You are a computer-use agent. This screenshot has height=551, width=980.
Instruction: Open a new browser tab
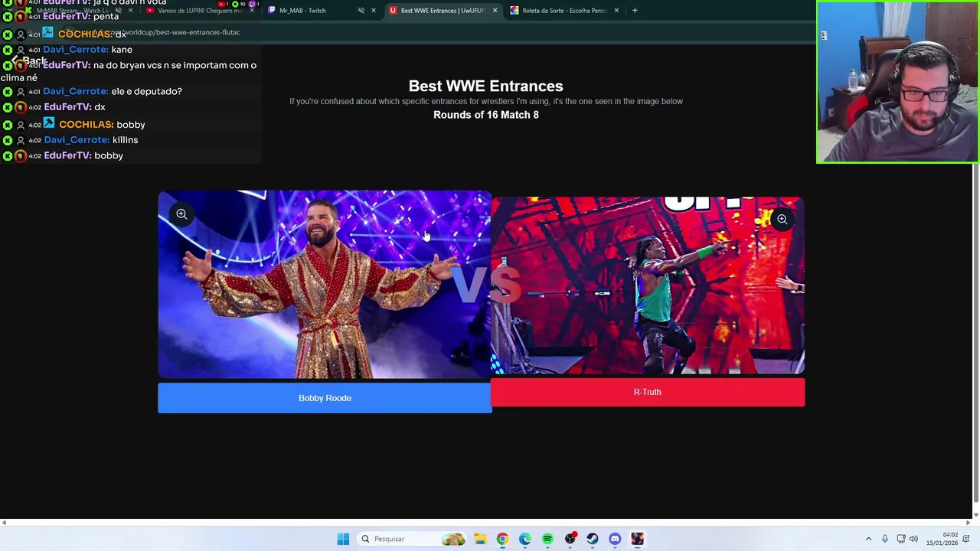tap(635, 11)
